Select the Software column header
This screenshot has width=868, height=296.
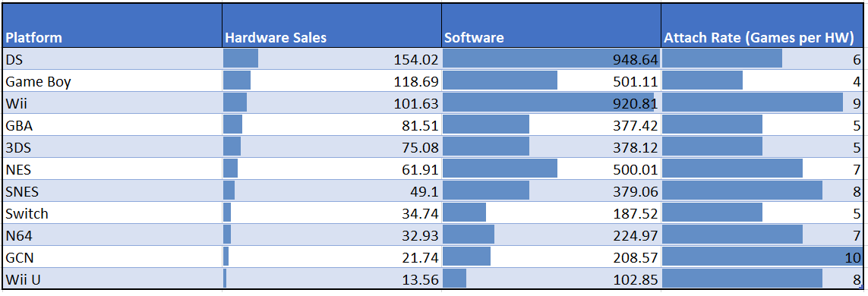click(551, 26)
